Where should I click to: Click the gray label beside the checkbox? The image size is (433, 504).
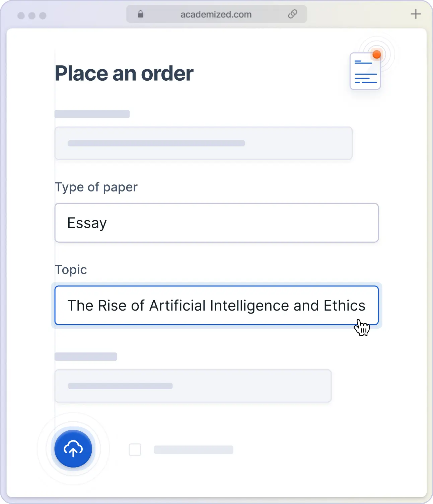pyautogui.click(x=193, y=450)
